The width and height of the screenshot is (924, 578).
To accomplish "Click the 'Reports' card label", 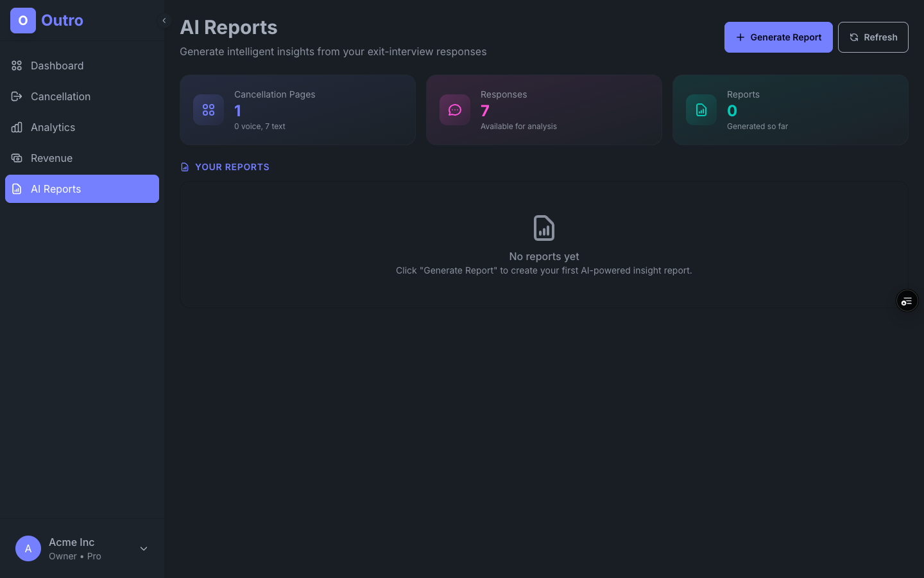I will pos(743,94).
